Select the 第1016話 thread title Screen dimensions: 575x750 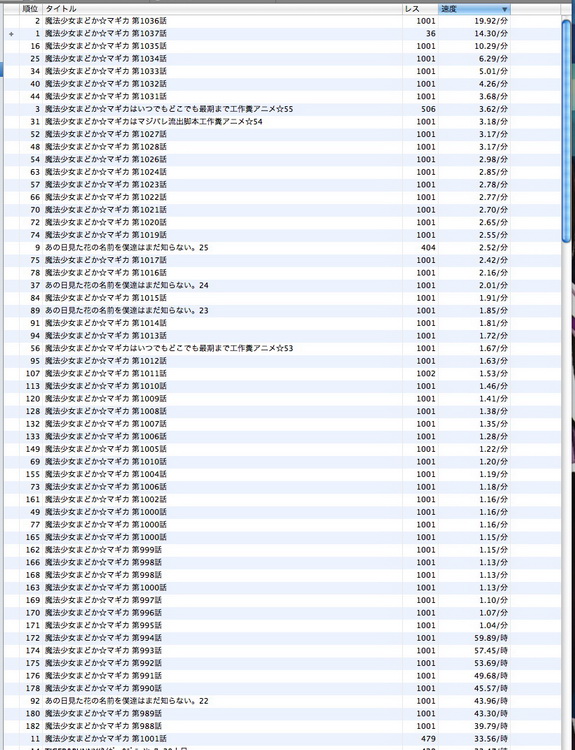pos(106,273)
